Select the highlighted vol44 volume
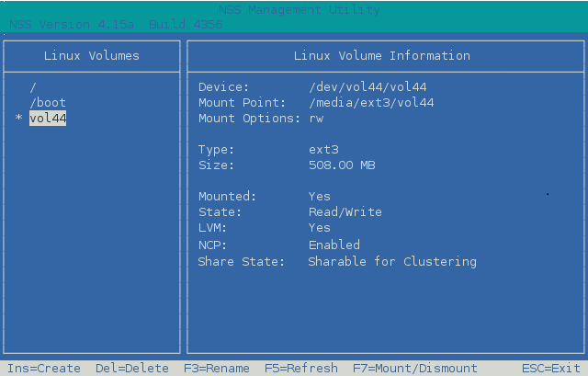This screenshot has height=376, width=588. pyautogui.click(x=48, y=120)
